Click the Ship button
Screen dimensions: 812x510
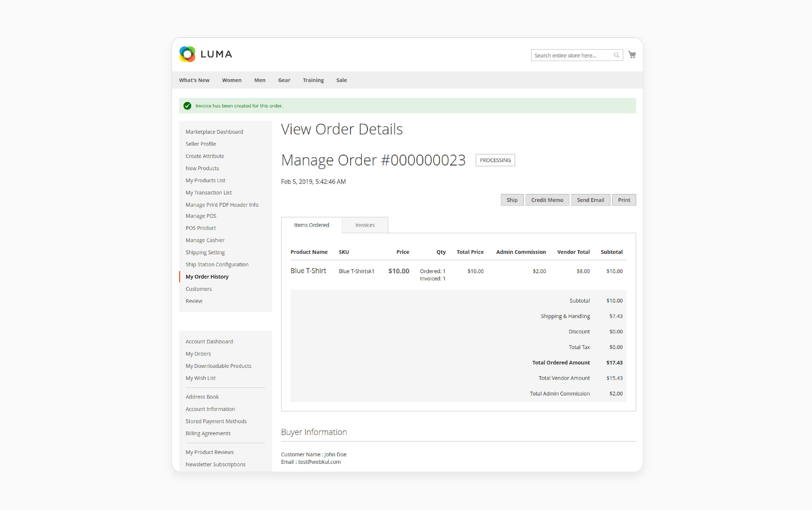(512, 200)
